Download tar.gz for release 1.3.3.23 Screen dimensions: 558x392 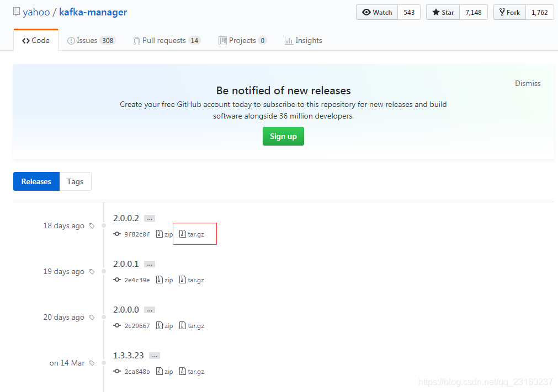(x=192, y=372)
